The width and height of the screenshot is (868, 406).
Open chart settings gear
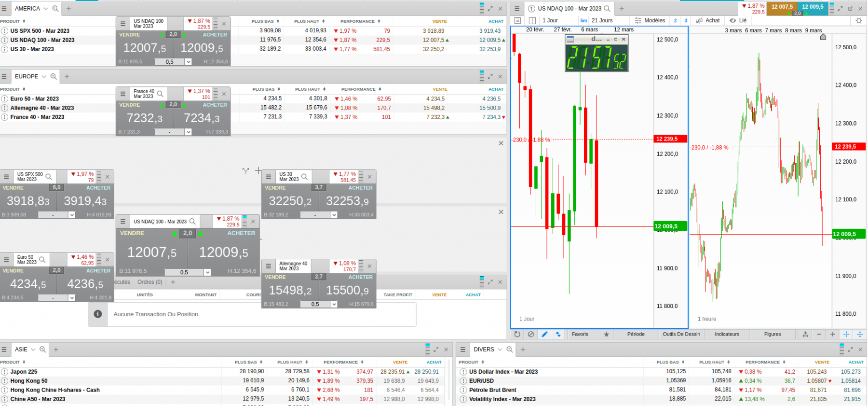859,20
